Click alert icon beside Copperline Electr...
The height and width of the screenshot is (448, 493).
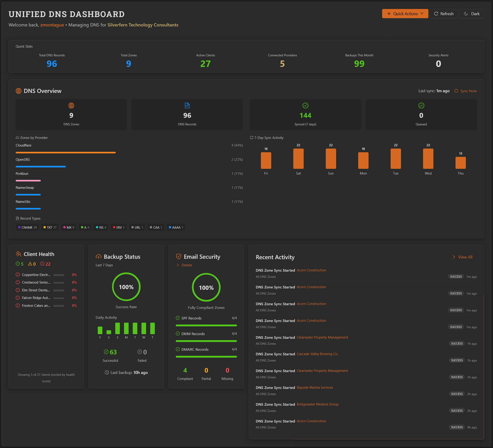pyautogui.click(x=18, y=274)
